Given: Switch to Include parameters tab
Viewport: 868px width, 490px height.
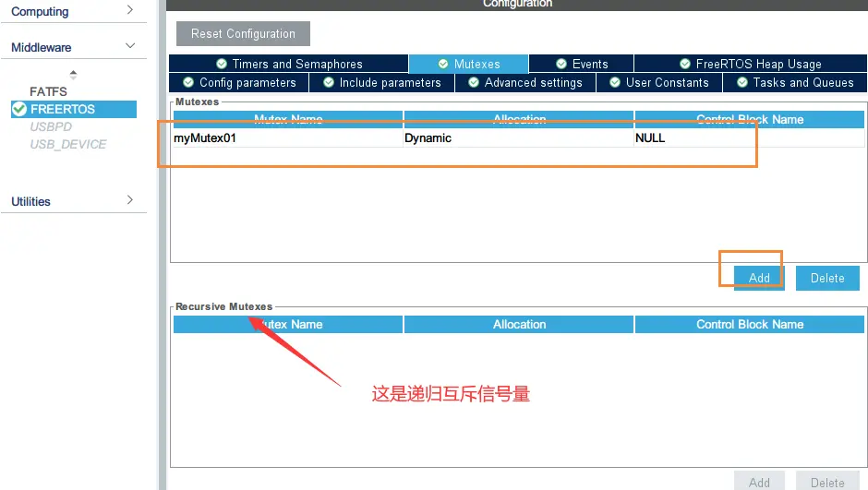Looking at the screenshot, I should (381, 82).
